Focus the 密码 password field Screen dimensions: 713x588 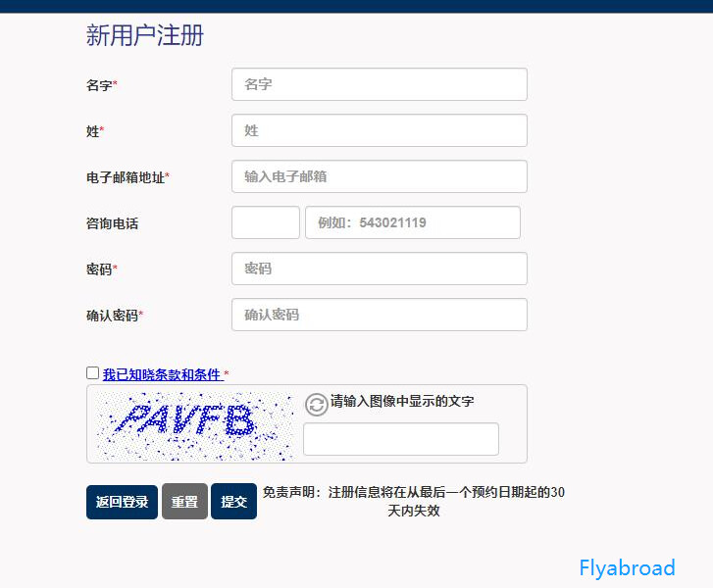(x=380, y=269)
